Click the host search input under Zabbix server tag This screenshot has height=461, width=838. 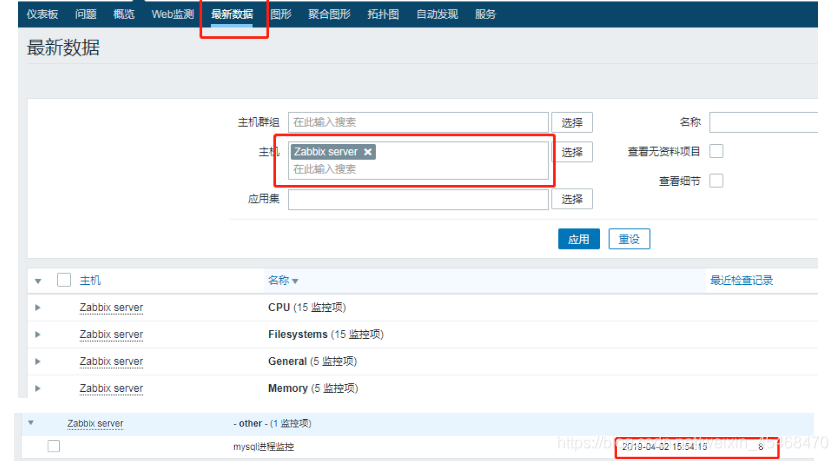418,169
